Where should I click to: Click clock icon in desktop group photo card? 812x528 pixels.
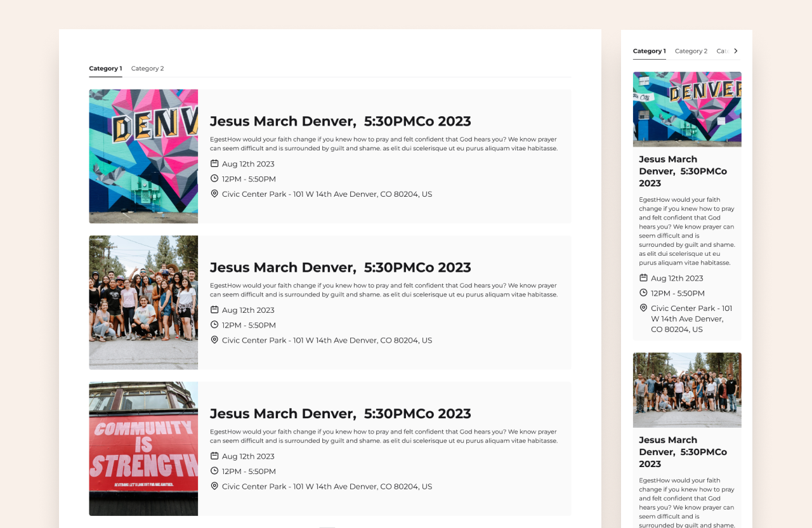(x=214, y=325)
